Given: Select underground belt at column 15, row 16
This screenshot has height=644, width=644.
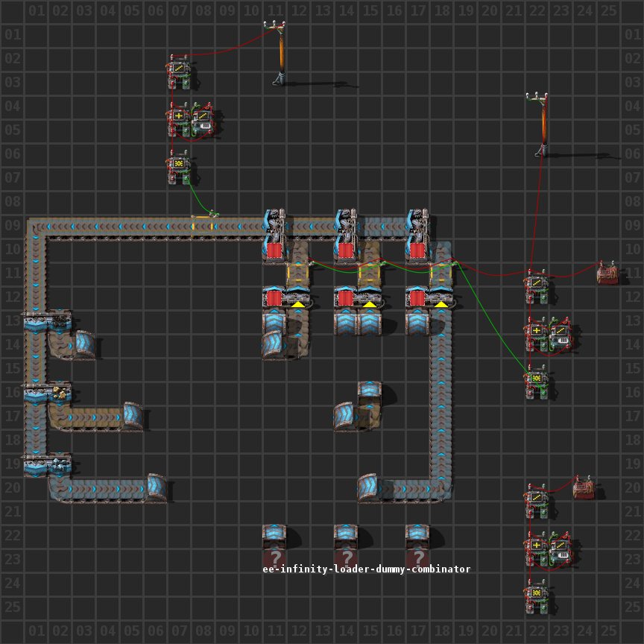Looking at the screenshot, I should 370,394.
